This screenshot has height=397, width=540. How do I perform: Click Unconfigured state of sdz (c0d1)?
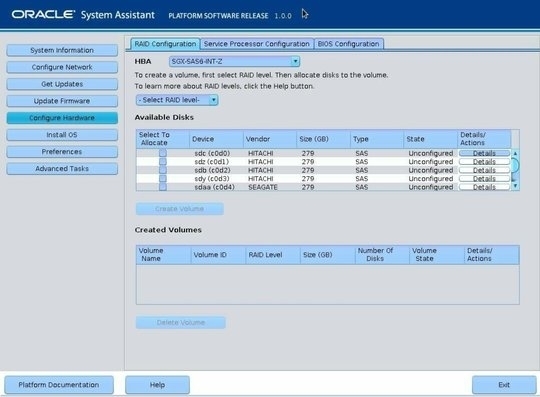click(x=431, y=162)
